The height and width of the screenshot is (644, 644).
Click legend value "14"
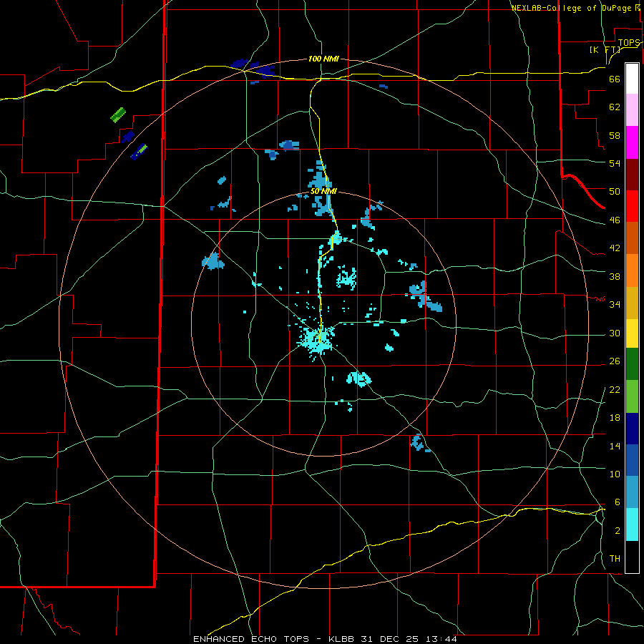coord(615,446)
